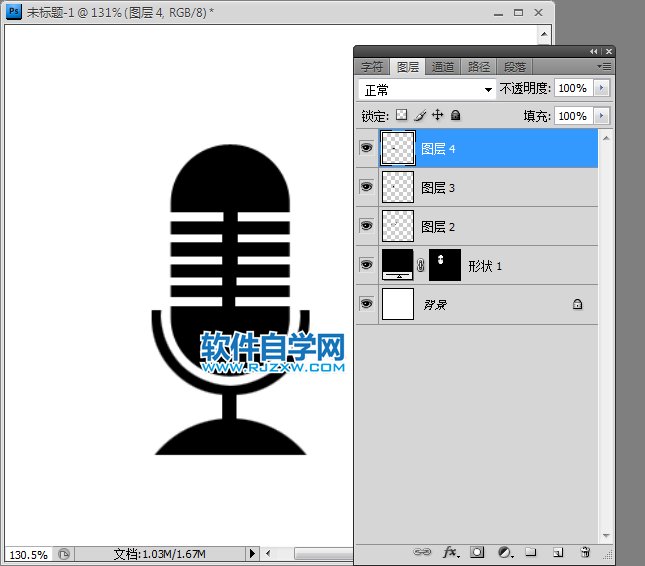The image size is (645, 566).
Task: Open the status bar info arrow menu
Action: tap(252, 554)
